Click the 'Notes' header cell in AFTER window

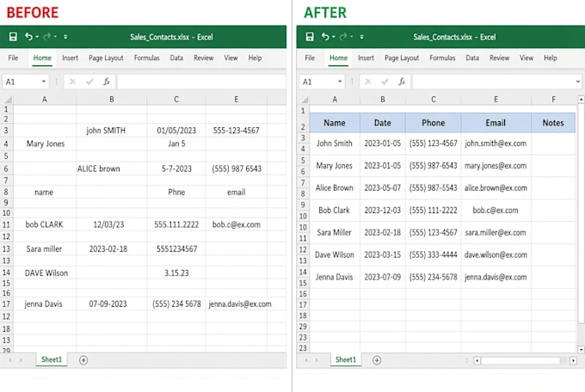coord(553,123)
